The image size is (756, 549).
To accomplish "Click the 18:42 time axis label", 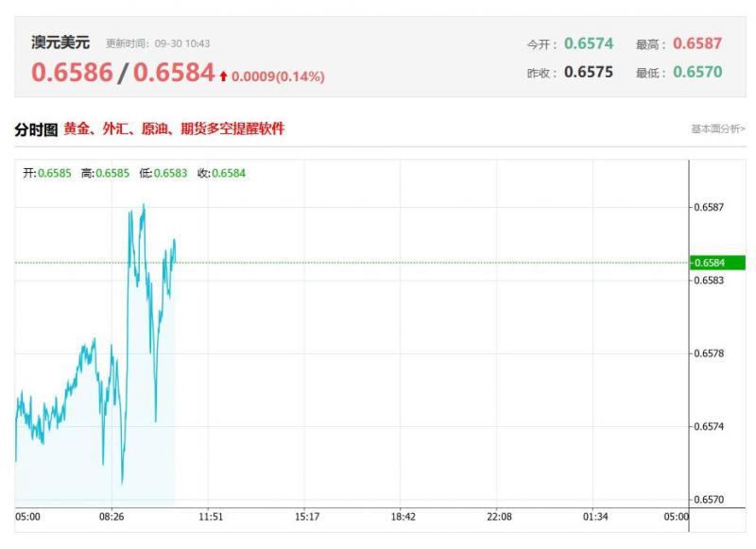I will pos(404,517).
